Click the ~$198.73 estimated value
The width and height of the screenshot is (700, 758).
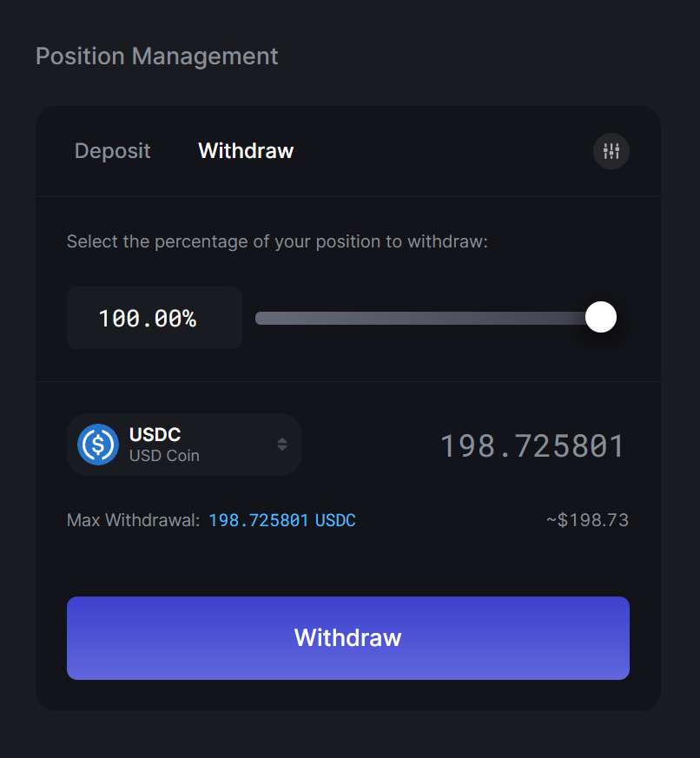(587, 521)
